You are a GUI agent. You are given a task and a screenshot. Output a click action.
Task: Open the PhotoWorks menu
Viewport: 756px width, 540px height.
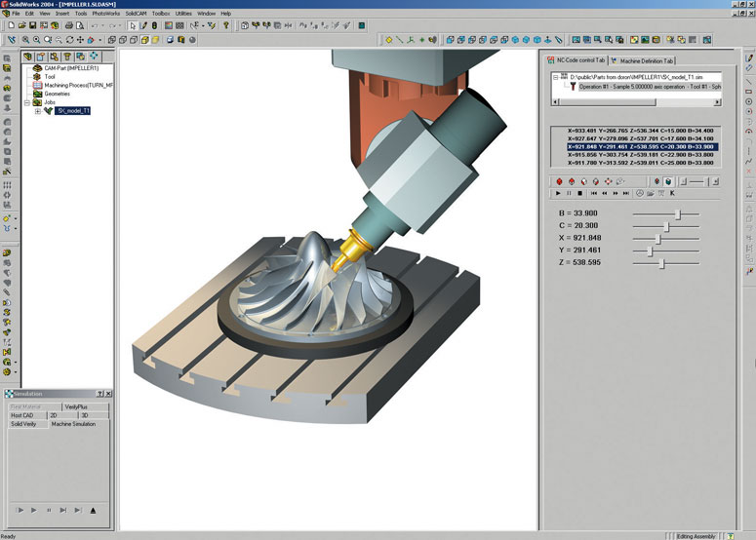coord(106,14)
